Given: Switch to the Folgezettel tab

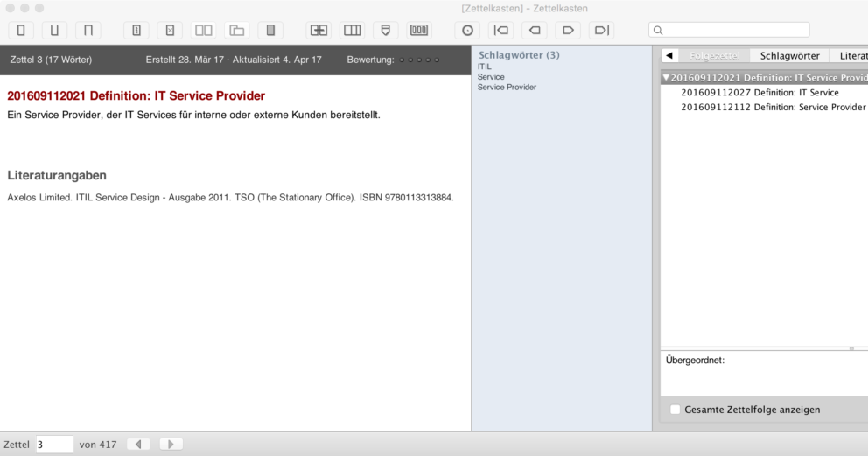Looking at the screenshot, I should pos(714,56).
